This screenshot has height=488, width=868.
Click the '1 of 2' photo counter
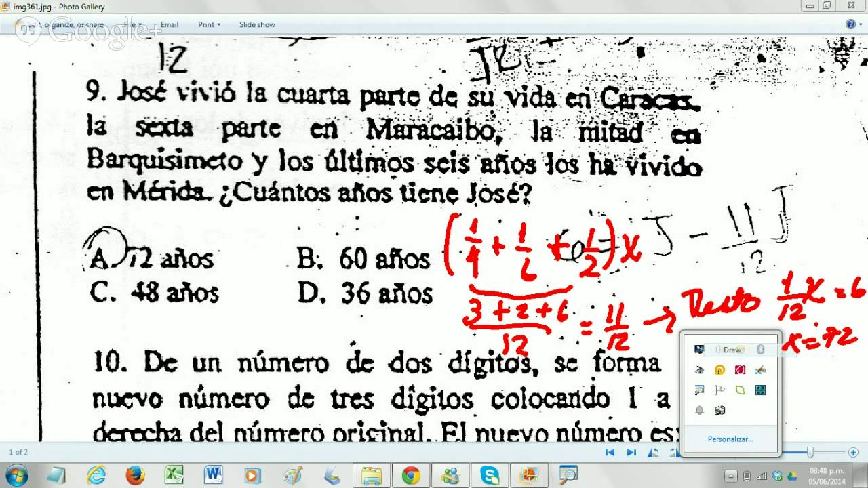click(18, 452)
